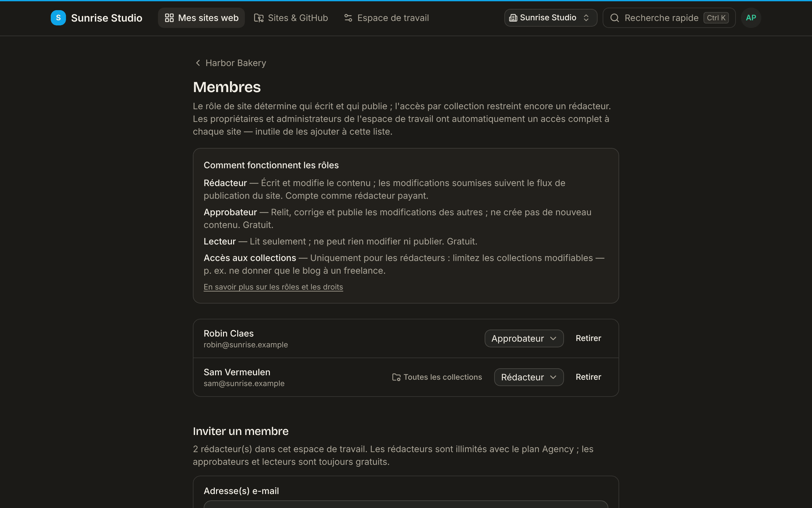Viewport: 812px width, 508px height.
Task: Remove Robin Claes with Retirer
Action: 588,338
